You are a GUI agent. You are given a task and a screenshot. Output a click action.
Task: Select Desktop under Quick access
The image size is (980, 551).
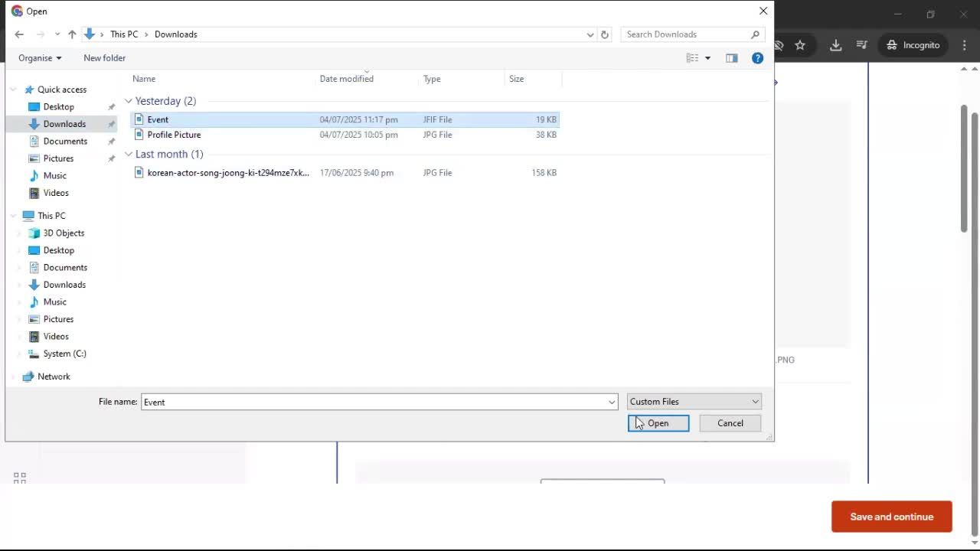point(58,107)
